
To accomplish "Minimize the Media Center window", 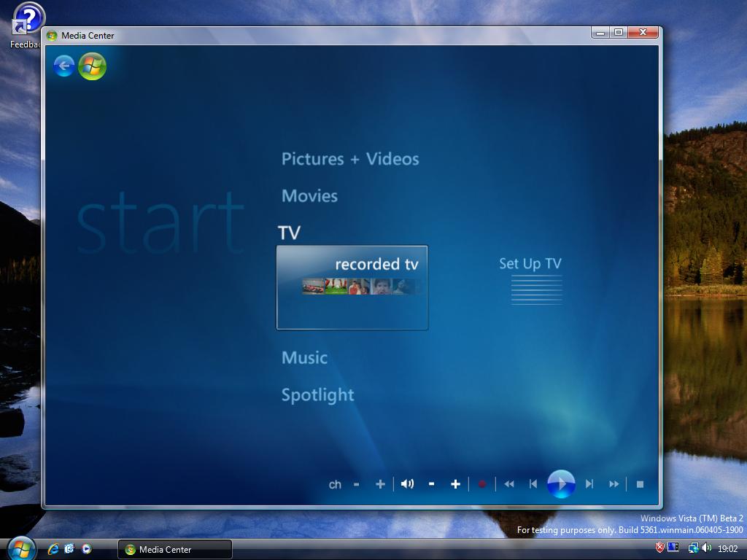I will pos(600,32).
